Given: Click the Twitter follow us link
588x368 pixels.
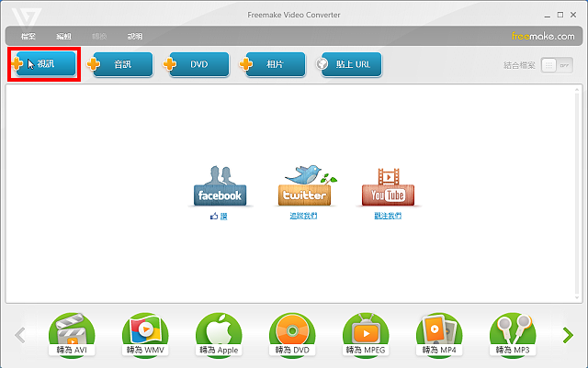Looking at the screenshot, I should pyautogui.click(x=303, y=216).
